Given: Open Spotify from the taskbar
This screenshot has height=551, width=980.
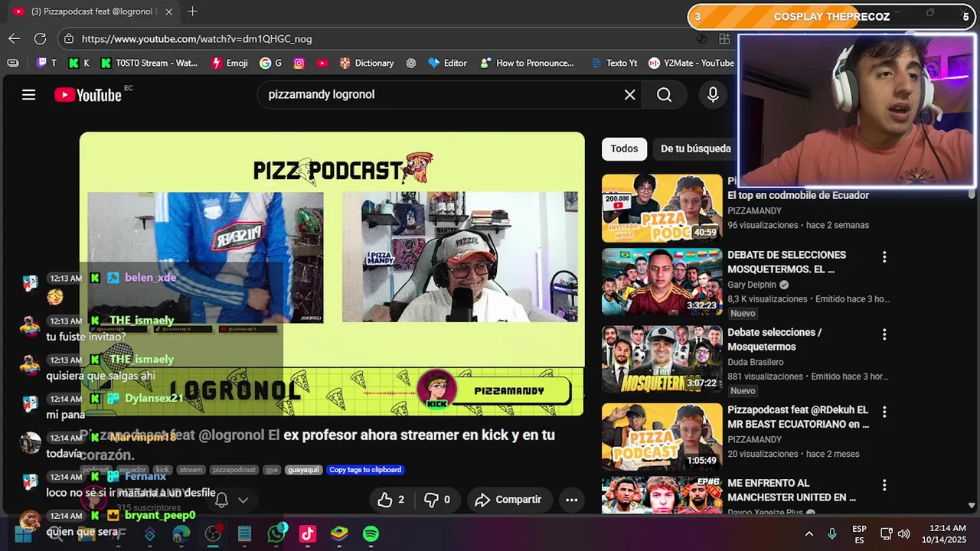Looking at the screenshot, I should (371, 533).
